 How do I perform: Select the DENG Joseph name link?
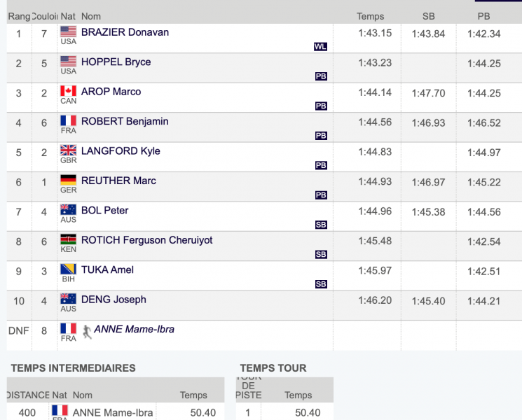114,300
